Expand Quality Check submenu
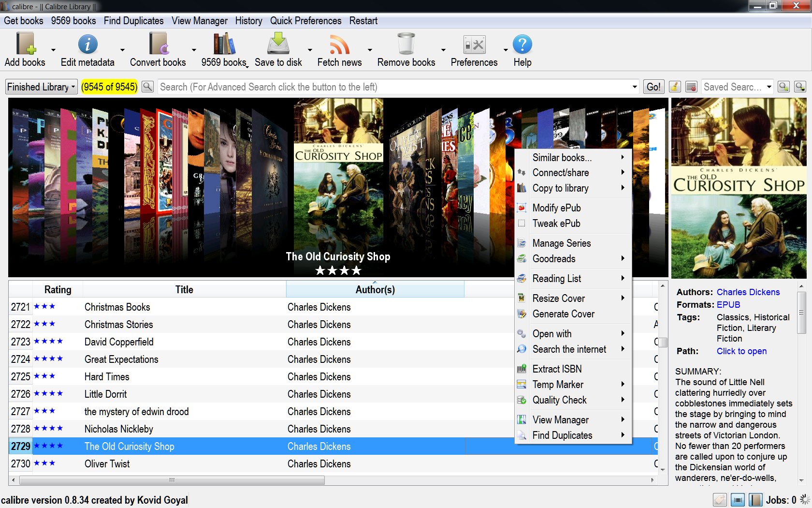The width and height of the screenshot is (812, 508). click(x=573, y=400)
